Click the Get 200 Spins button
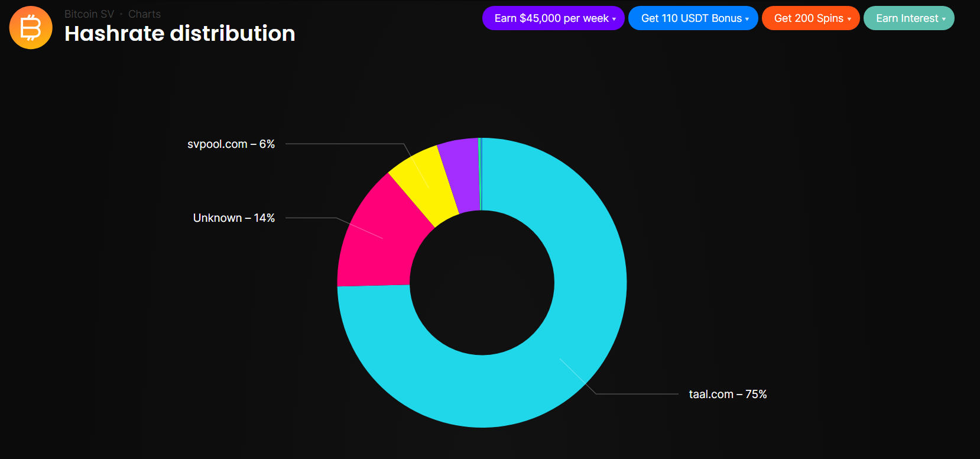 (x=810, y=18)
